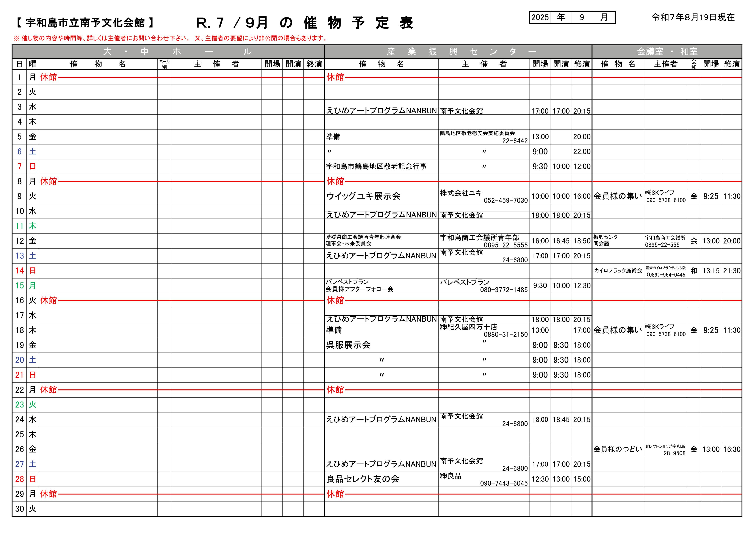Click the month number 9 cell
The image size is (756, 535).
coord(581,17)
